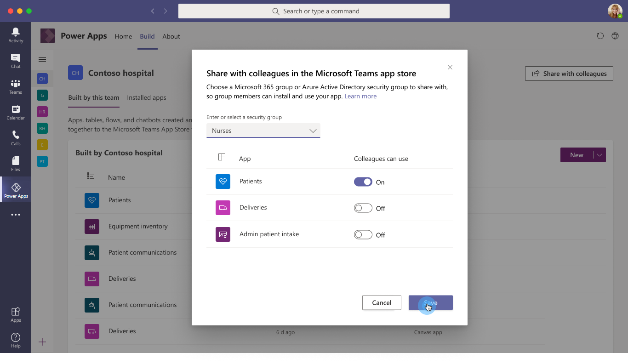The height and width of the screenshot is (364, 628).
Task: Open the user profile avatar
Action: point(615,11)
